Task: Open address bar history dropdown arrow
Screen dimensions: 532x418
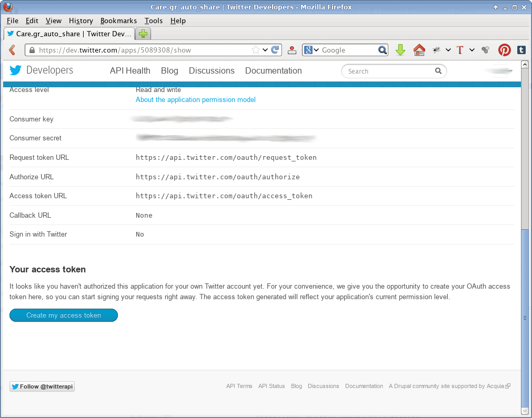Action: 265,50
